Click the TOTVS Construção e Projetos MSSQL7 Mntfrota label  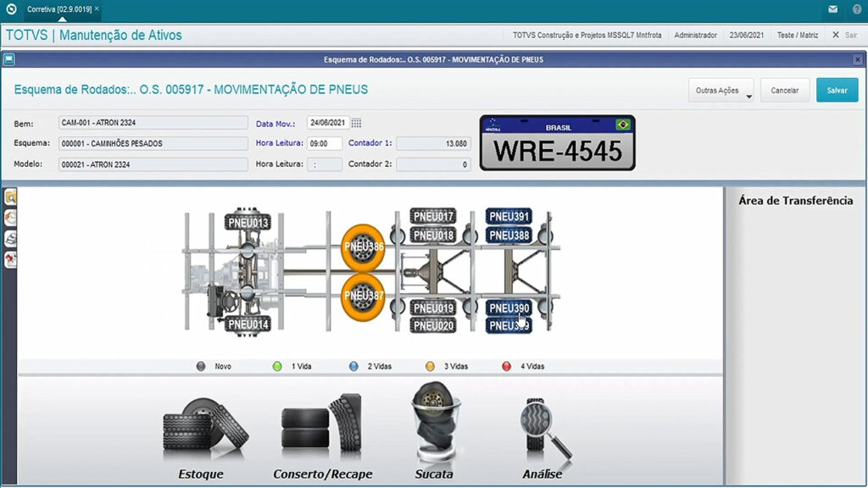tap(587, 35)
